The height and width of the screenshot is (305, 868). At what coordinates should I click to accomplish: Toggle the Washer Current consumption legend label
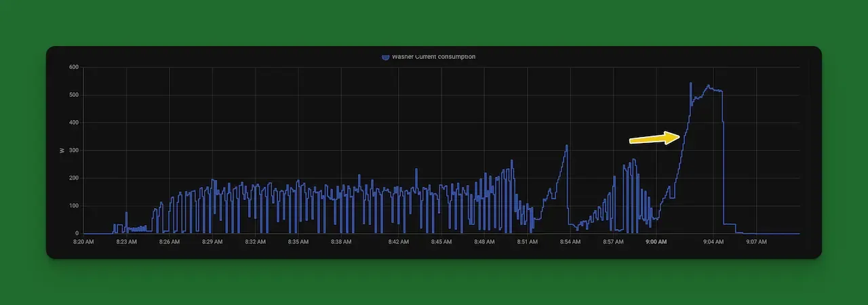(433, 57)
